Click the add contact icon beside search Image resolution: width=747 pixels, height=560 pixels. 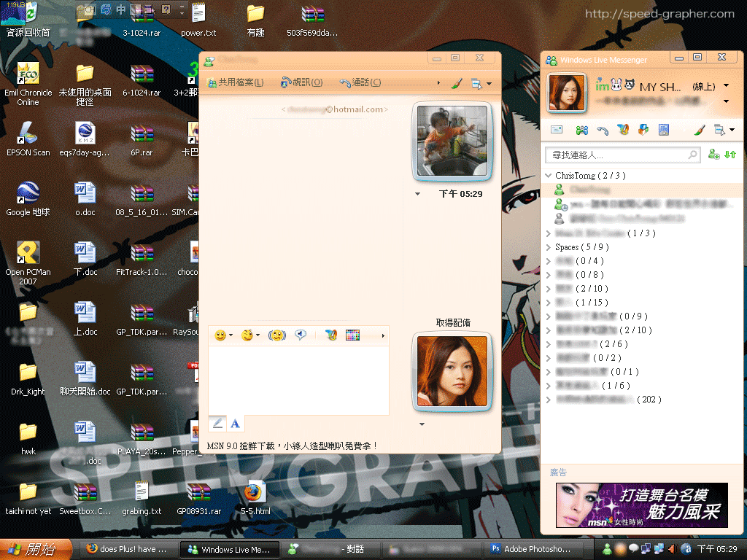coord(713,155)
